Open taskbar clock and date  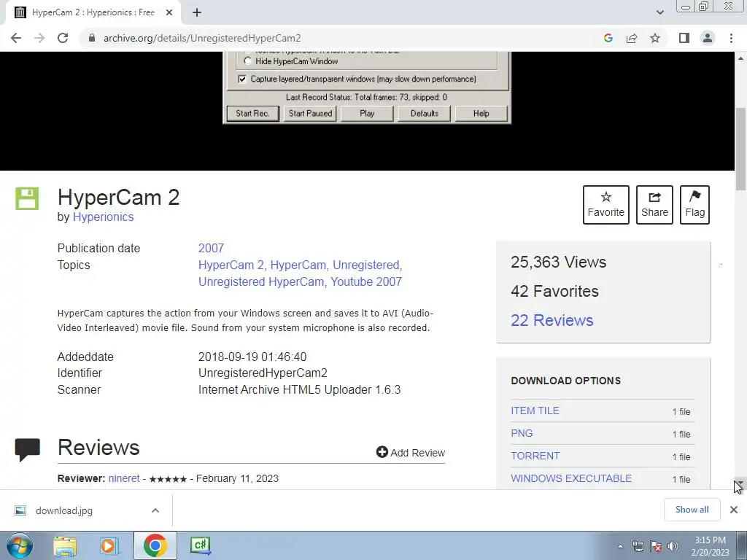(711, 546)
